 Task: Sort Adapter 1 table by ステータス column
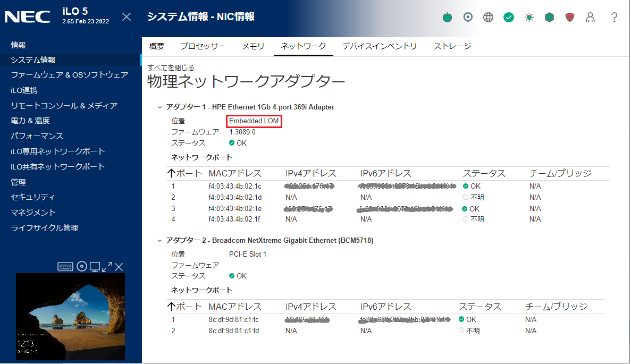coord(484,173)
